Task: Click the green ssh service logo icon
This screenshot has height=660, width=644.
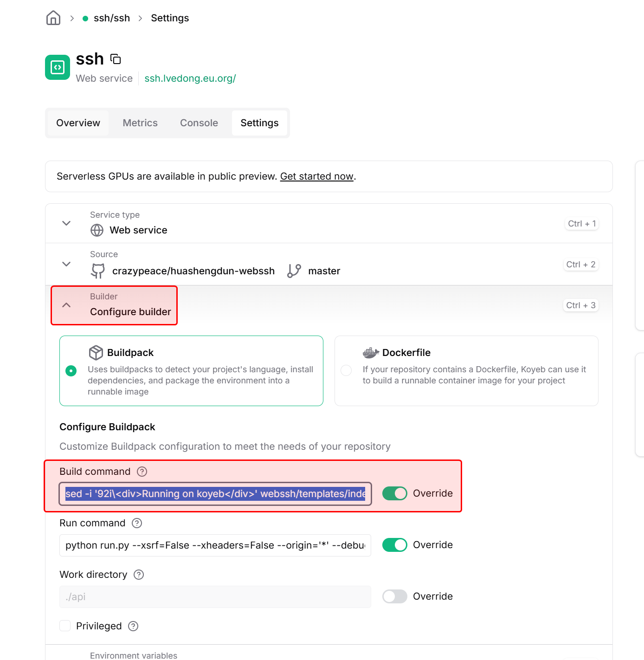Action: [x=58, y=67]
